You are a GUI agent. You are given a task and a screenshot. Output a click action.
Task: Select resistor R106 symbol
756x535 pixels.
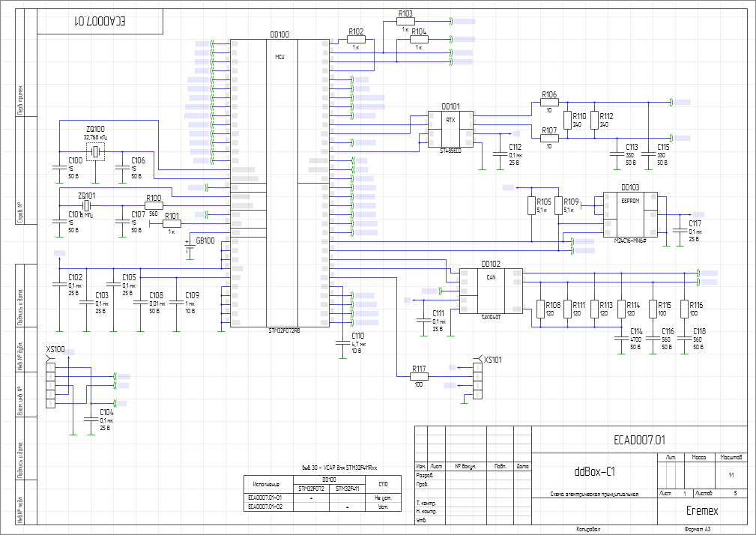click(x=549, y=102)
